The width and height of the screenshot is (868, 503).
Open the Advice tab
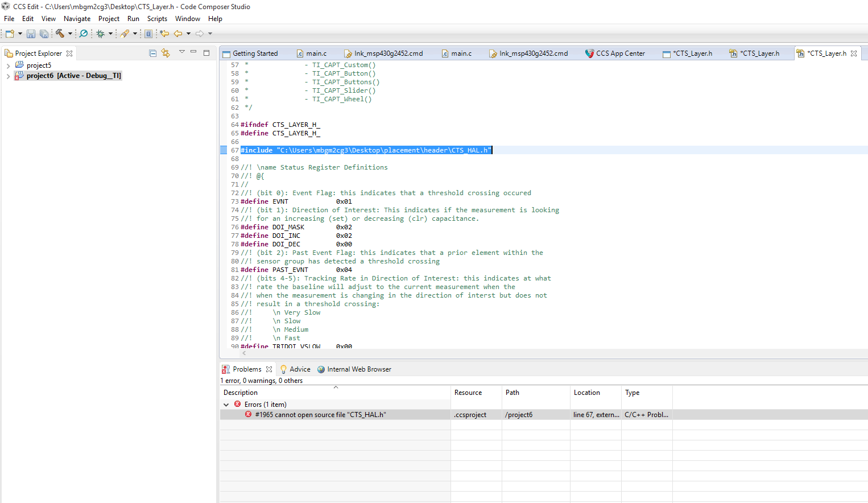(296, 369)
